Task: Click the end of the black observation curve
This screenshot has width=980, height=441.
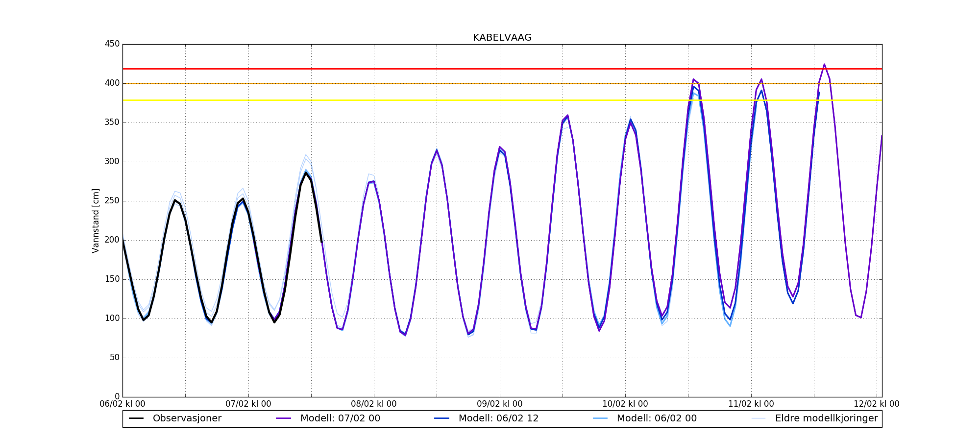Action: (321, 242)
